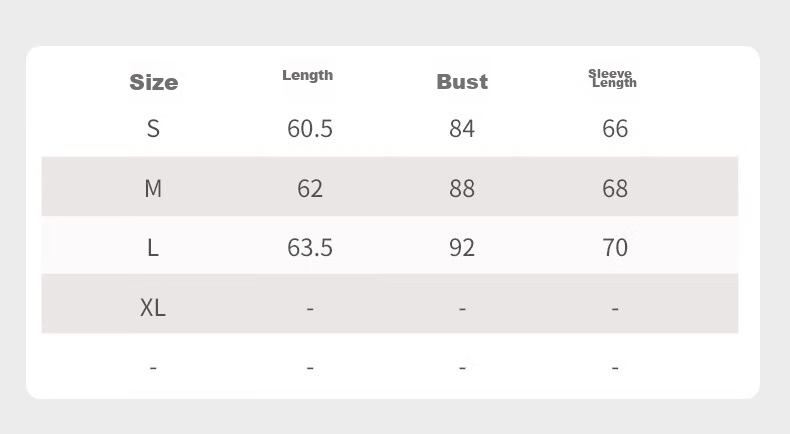Click the 66 sleeve length value

(x=615, y=129)
